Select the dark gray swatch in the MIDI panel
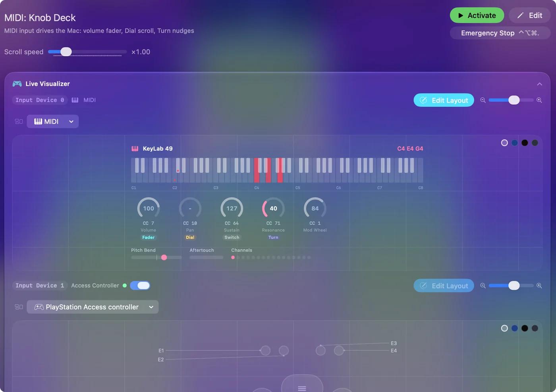The image size is (556, 392). [535, 143]
